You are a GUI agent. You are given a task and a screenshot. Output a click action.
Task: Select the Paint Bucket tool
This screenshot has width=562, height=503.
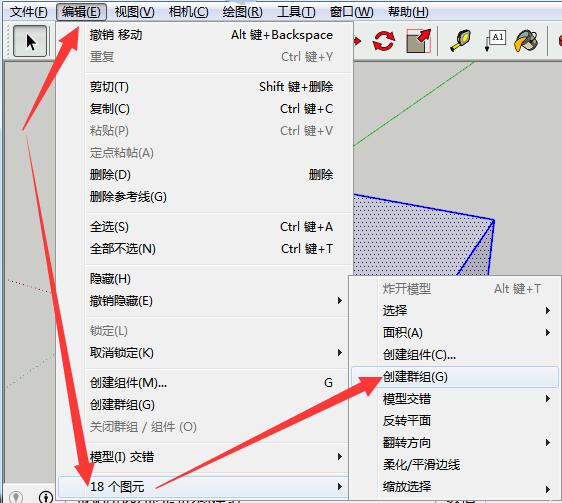pos(526,41)
